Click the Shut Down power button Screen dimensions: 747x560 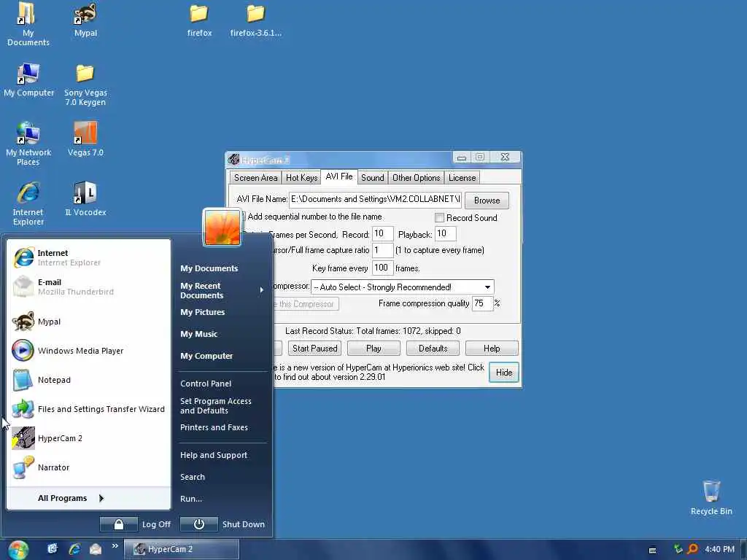(x=199, y=524)
